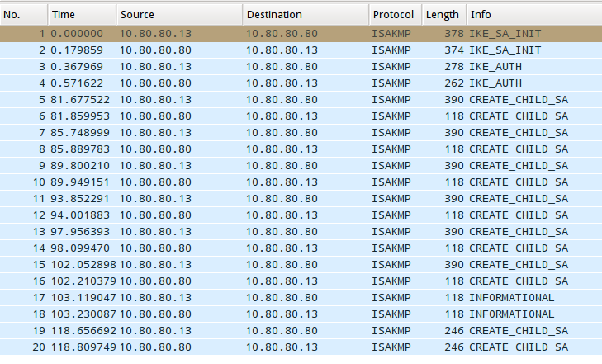Select packet 13 at time 97.956393
Screen dimensions: 602x364
301,232
